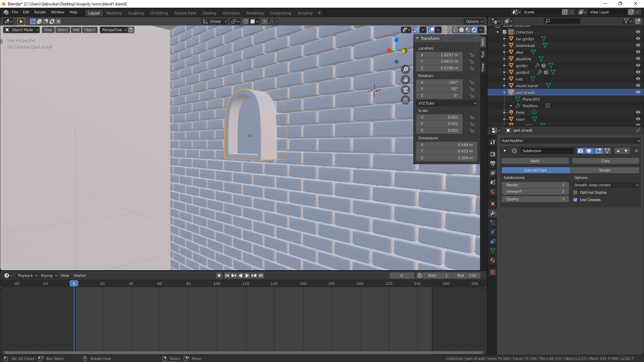Click the Viewport subdivisions value field
Screen dimensions: 644x362
pos(535,191)
